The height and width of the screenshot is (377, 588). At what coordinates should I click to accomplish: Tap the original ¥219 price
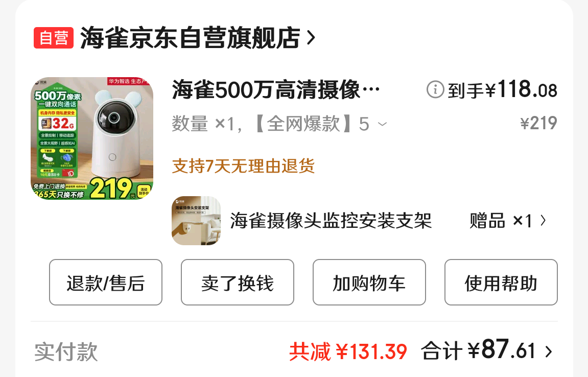(x=538, y=124)
